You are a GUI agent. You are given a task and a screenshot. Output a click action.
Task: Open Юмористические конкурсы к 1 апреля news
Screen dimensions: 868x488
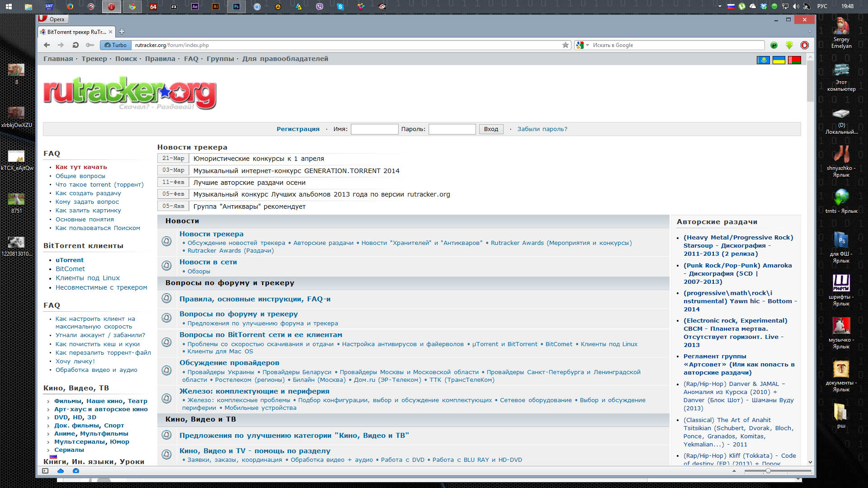(x=259, y=159)
